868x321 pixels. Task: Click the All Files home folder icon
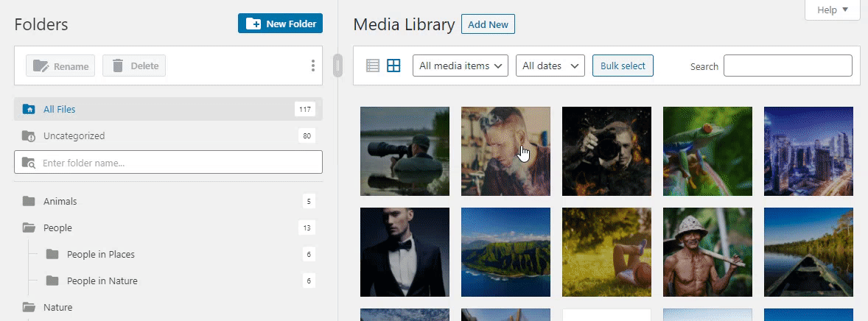point(29,109)
